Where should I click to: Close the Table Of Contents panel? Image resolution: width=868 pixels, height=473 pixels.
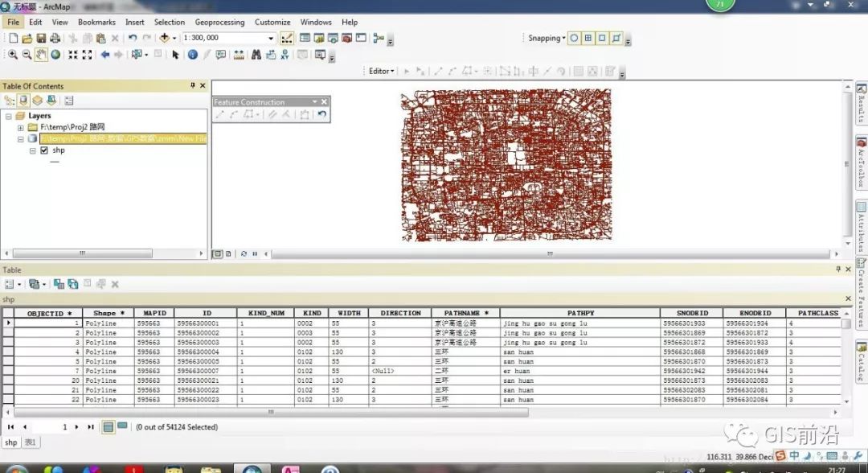coord(203,86)
